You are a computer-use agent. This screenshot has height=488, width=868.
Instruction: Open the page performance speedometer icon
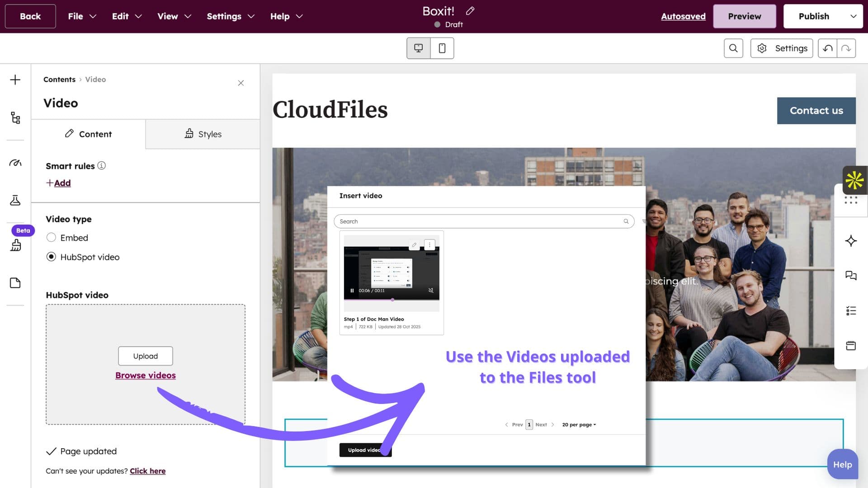(x=15, y=163)
